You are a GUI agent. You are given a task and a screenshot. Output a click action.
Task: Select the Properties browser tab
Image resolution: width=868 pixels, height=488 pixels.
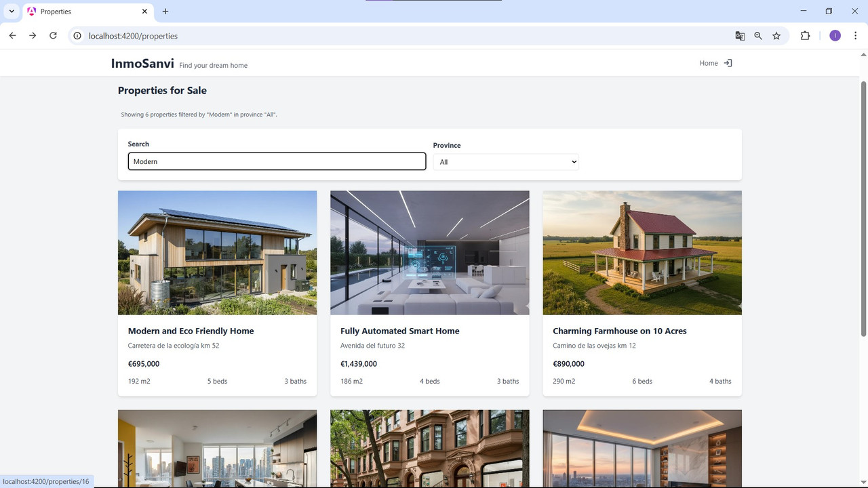coord(87,12)
